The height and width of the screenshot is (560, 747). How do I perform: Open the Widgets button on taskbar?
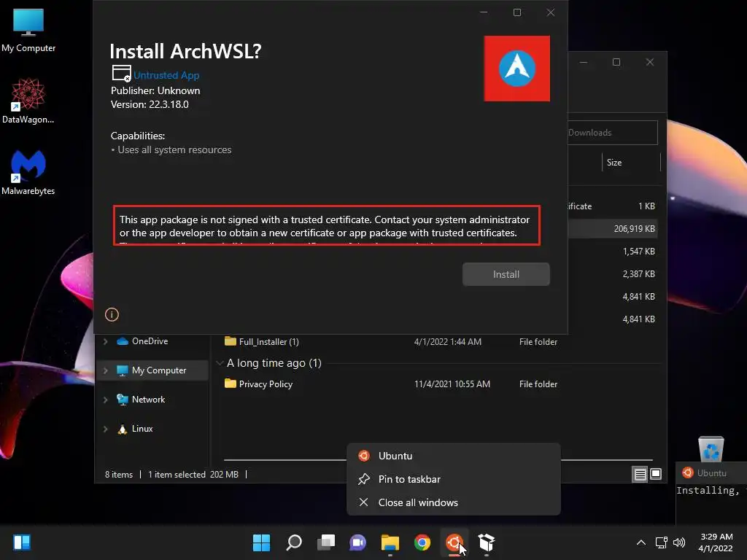point(22,542)
